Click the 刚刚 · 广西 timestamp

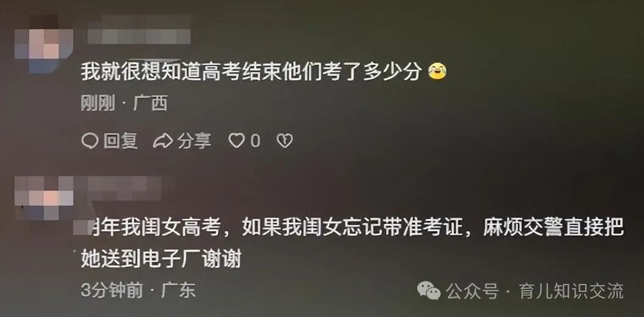124,104
